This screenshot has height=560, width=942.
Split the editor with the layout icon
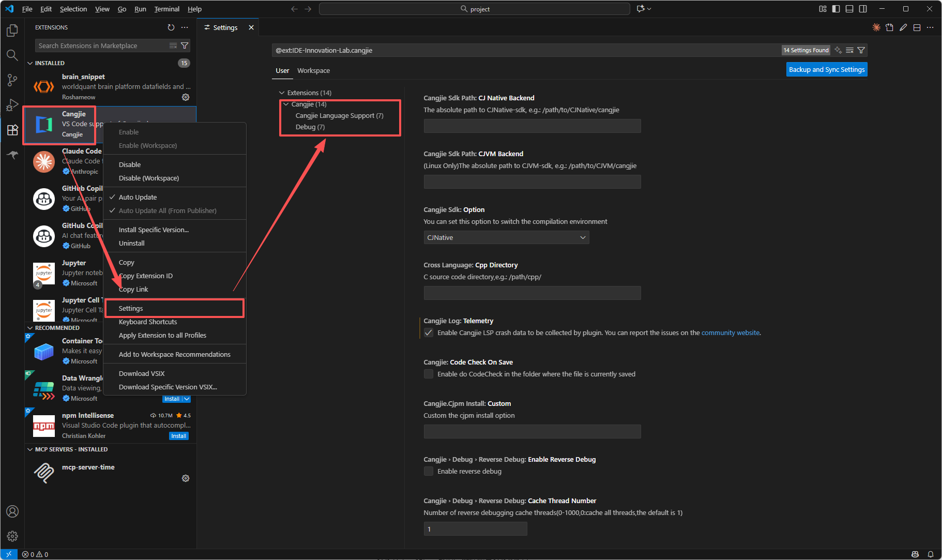point(917,27)
